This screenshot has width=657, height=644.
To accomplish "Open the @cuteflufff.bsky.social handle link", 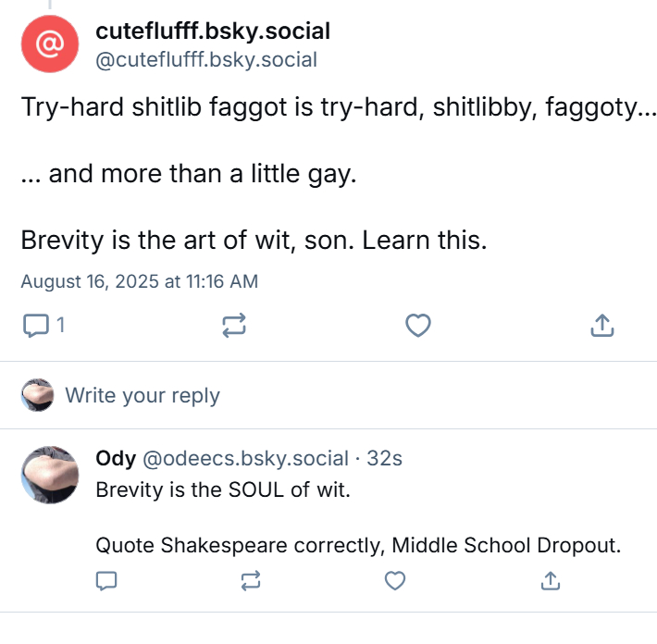I will (206, 60).
